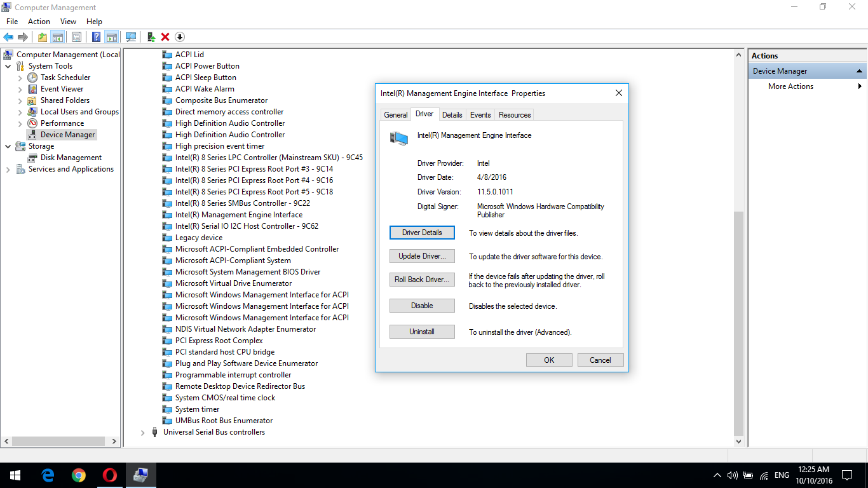
Task: Click the Wi-Fi network tray icon
Action: [764, 475]
